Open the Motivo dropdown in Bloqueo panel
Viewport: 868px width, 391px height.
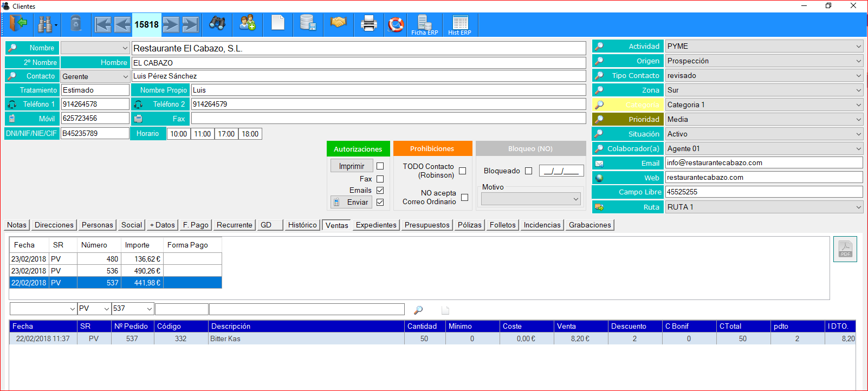tap(531, 199)
